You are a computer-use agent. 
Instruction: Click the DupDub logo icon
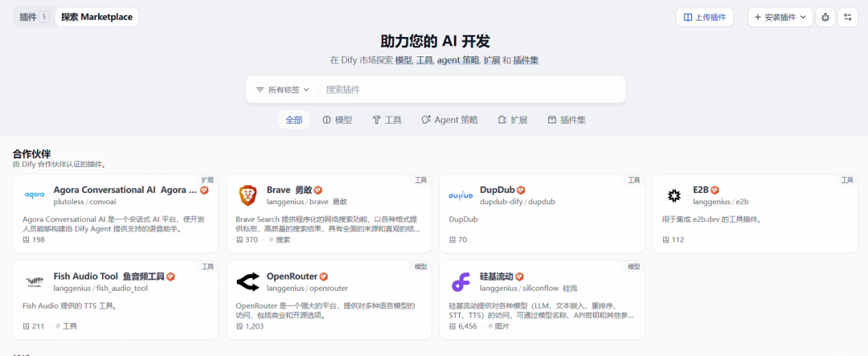click(461, 195)
